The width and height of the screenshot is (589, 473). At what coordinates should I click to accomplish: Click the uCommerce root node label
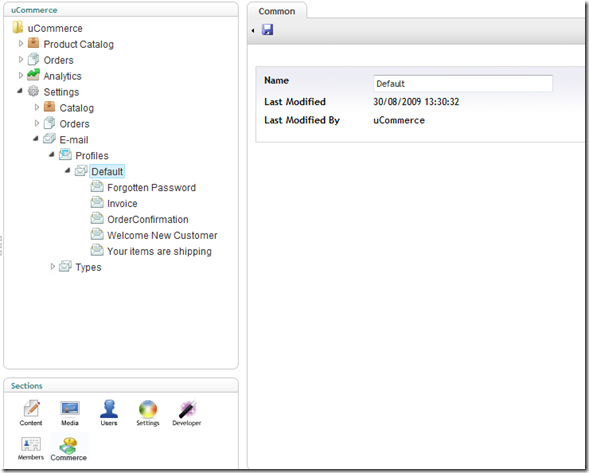point(55,28)
